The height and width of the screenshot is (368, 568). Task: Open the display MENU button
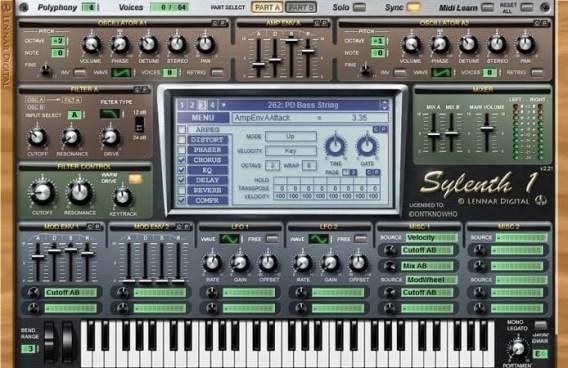pyautogui.click(x=203, y=118)
